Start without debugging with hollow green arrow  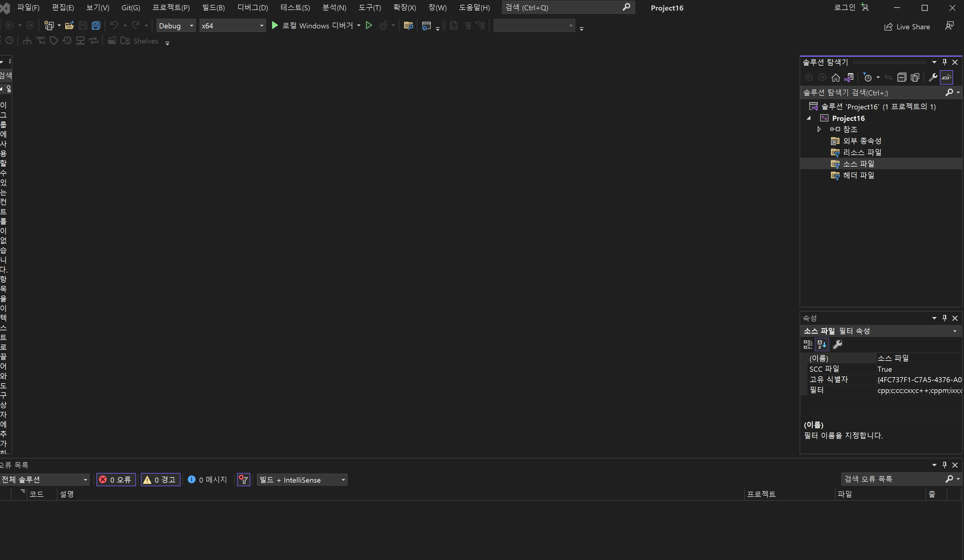369,26
